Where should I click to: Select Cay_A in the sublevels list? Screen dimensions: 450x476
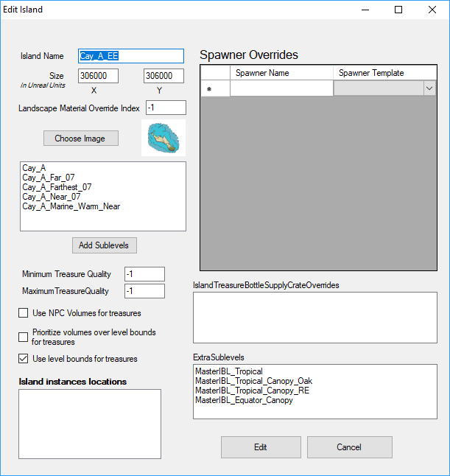pyautogui.click(x=34, y=168)
